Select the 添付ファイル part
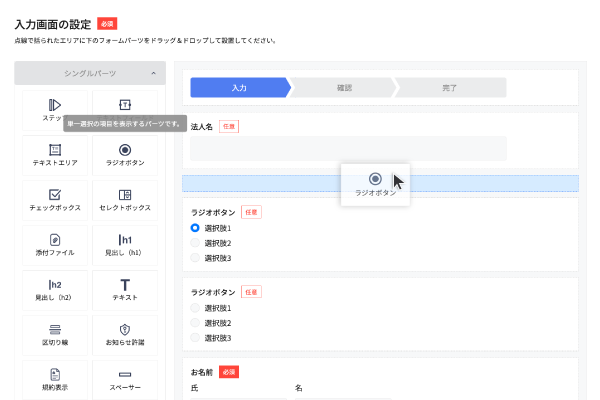 55,245
